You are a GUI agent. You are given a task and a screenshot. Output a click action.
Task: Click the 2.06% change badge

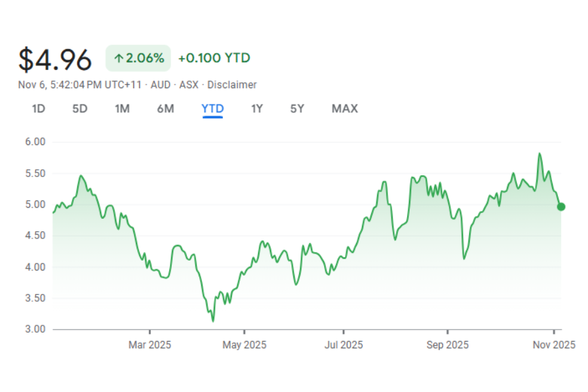point(139,58)
